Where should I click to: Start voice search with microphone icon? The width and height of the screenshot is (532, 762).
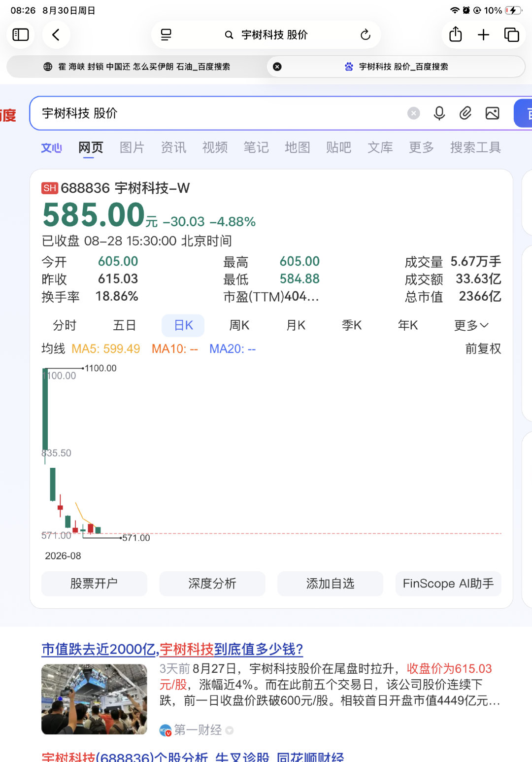439,113
